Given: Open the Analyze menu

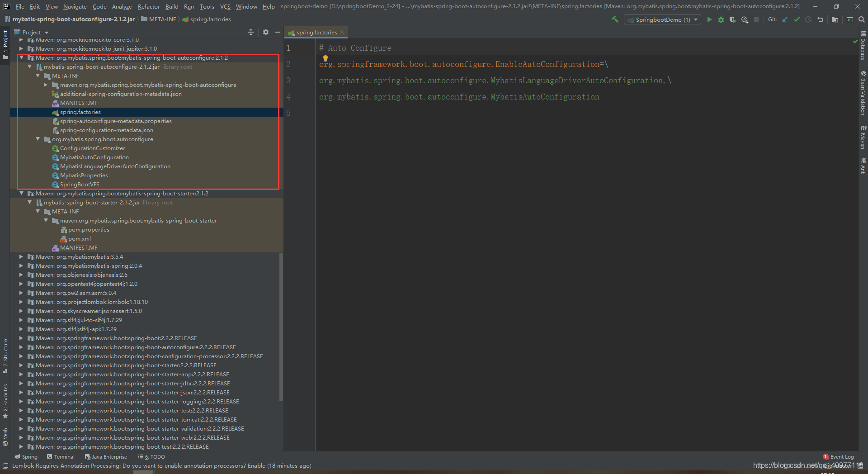Looking at the screenshot, I should pyautogui.click(x=122, y=6).
